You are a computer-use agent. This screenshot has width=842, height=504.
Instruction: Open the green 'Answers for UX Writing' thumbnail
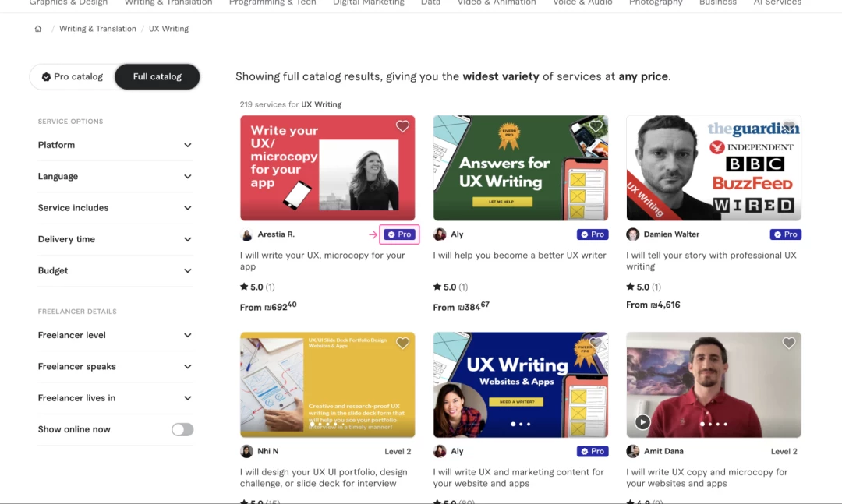pyautogui.click(x=521, y=168)
